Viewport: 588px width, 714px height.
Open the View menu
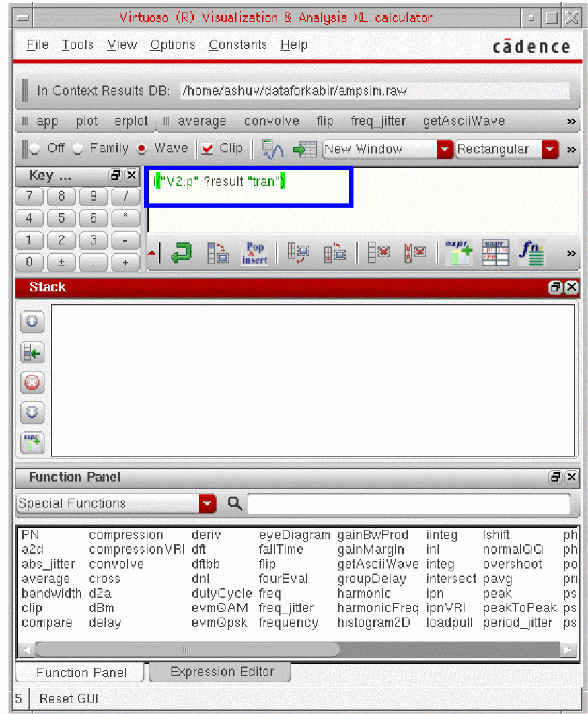pyautogui.click(x=122, y=45)
